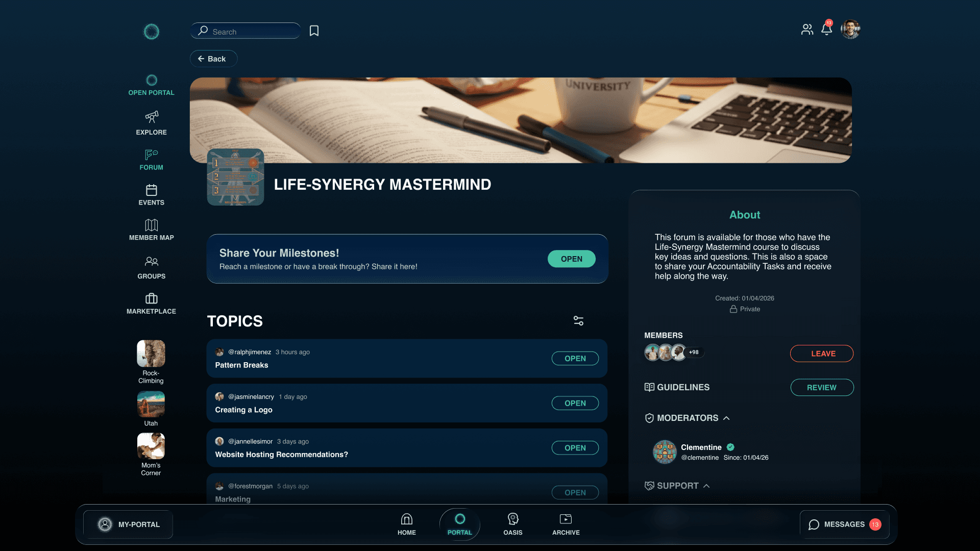Review the forum guidelines
Screen dimensions: 980x551
coord(821,388)
